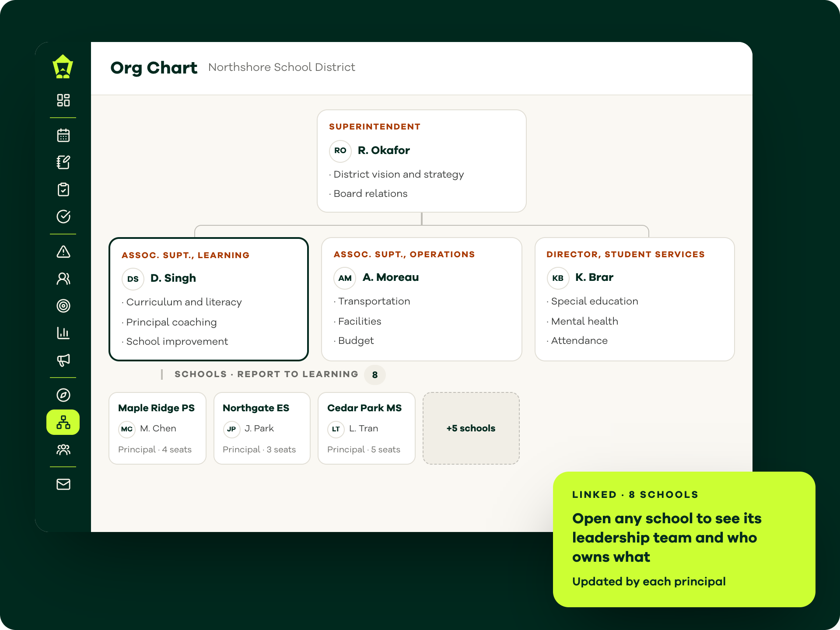Open the two-person people icon
The image size is (840, 630).
click(63, 279)
